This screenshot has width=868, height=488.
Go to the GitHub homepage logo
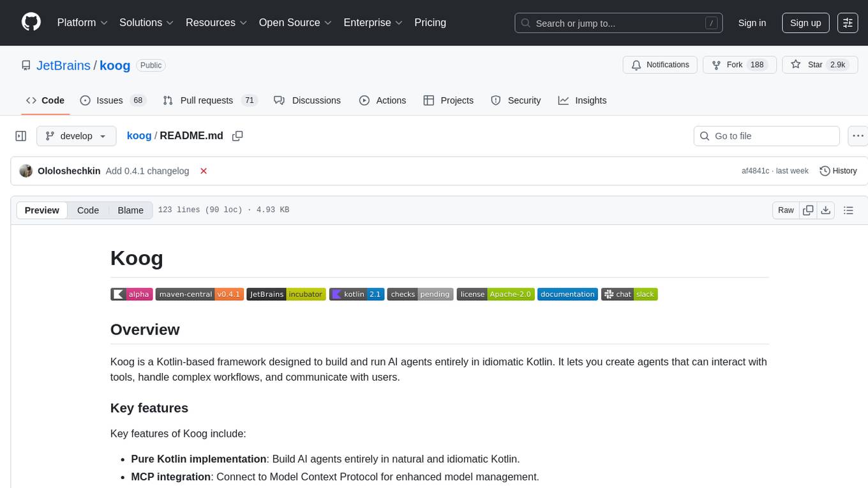click(31, 22)
